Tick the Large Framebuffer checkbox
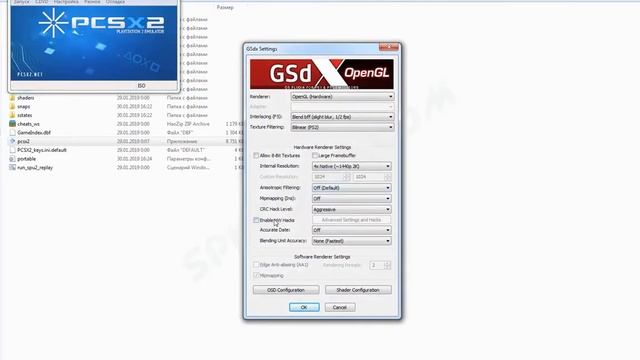Viewport: 640px width, 360px height. 315,156
